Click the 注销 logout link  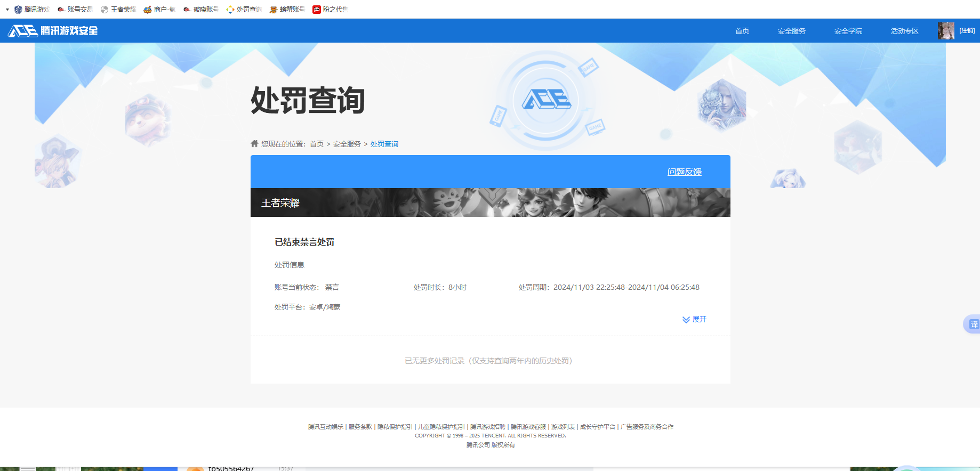[x=967, y=31]
